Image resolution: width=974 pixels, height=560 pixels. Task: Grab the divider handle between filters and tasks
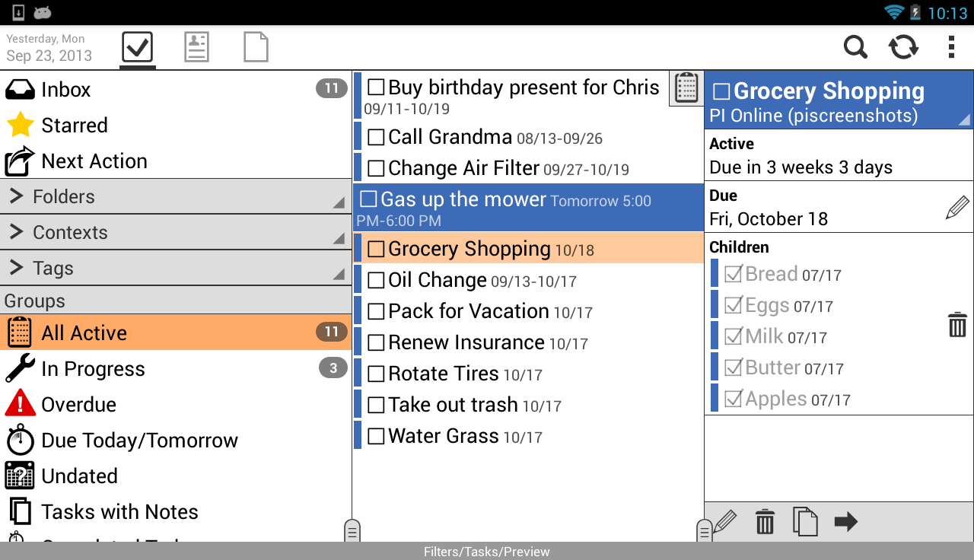point(352,530)
